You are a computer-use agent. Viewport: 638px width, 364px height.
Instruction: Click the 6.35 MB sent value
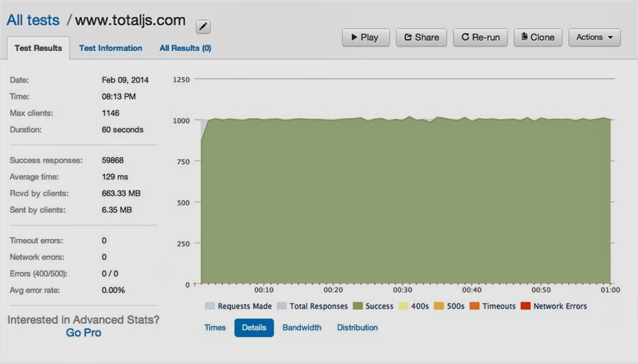(117, 210)
